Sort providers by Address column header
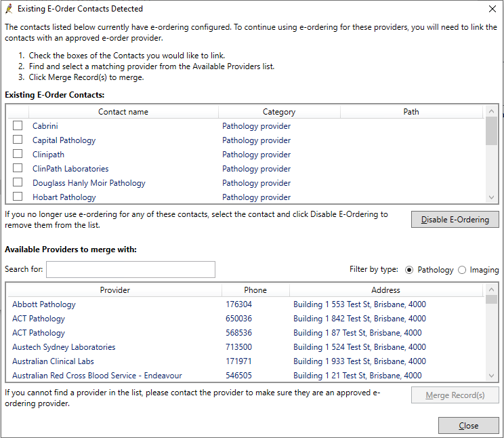This screenshot has width=504, height=438. click(385, 290)
